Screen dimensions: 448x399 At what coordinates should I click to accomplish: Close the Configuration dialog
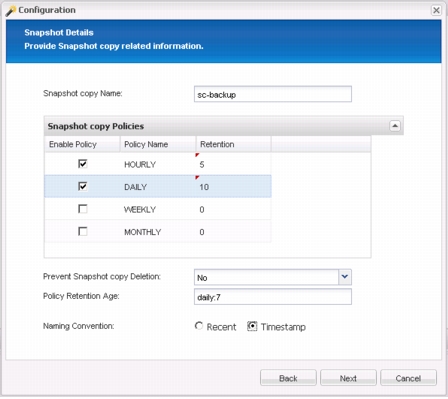(436, 10)
